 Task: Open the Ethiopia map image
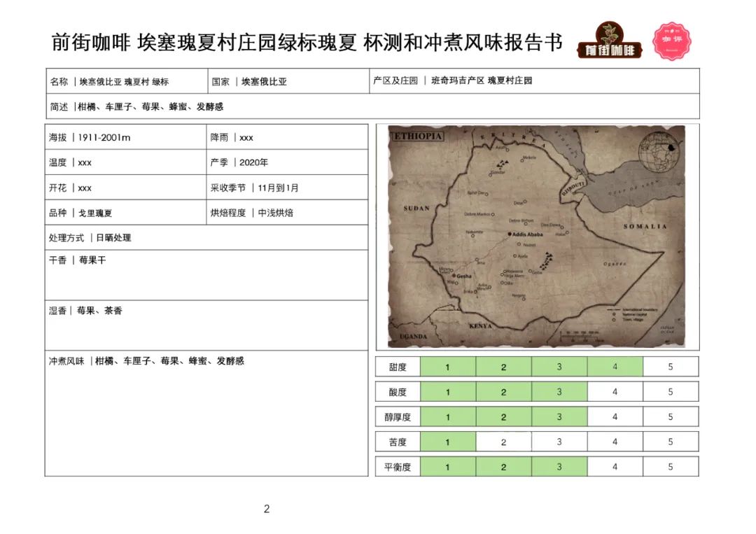point(537,236)
